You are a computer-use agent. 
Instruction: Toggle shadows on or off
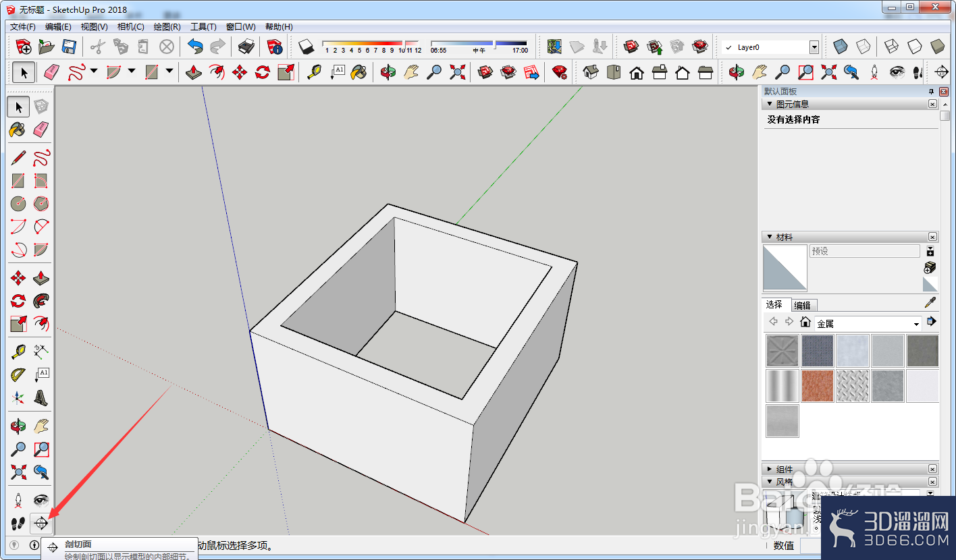tap(306, 47)
